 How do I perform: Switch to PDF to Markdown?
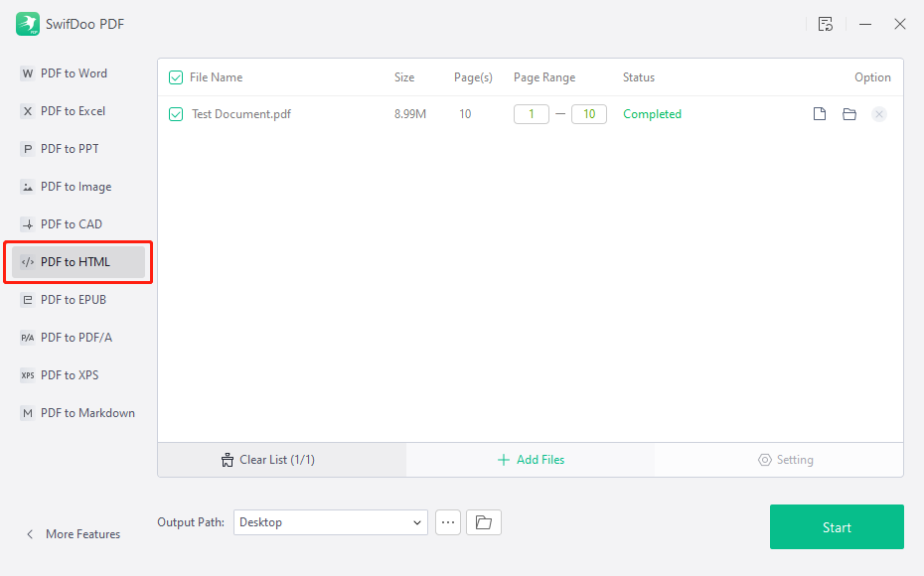(x=78, y=413)
